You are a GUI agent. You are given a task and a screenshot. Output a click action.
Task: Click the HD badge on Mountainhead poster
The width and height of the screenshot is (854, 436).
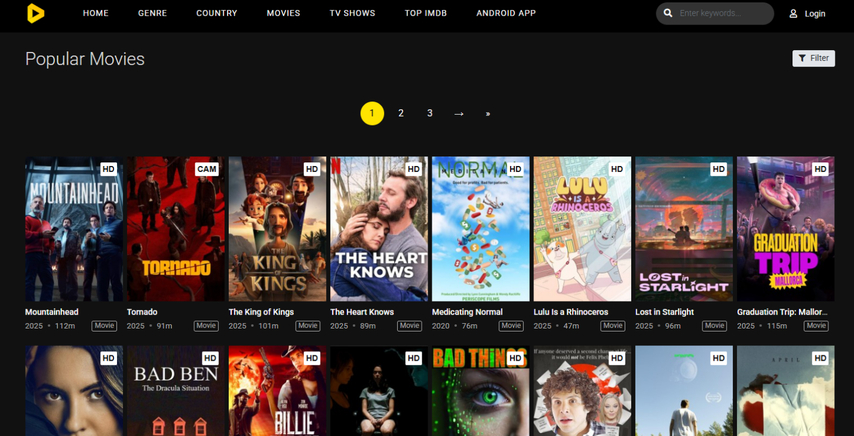108,169
